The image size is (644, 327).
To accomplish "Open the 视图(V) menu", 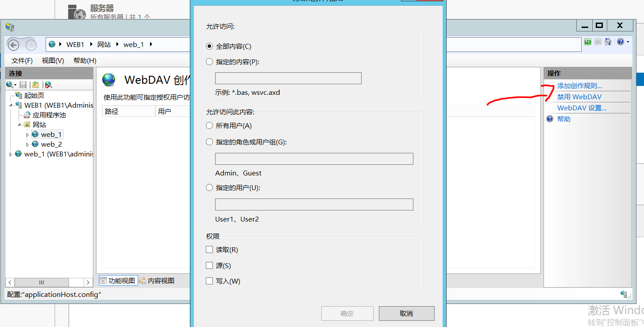I will (x=53, y=60).
